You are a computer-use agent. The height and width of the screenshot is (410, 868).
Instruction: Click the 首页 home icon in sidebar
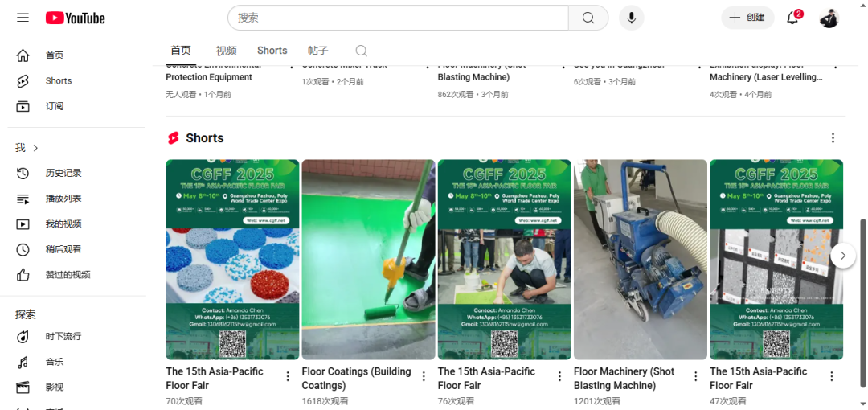tap(23, 55)
